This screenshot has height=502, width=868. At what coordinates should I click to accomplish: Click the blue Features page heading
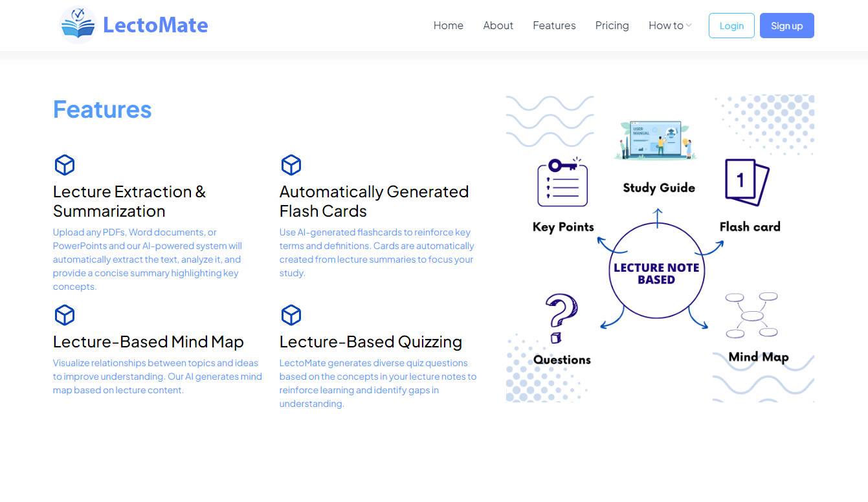(x=102, y=109)
